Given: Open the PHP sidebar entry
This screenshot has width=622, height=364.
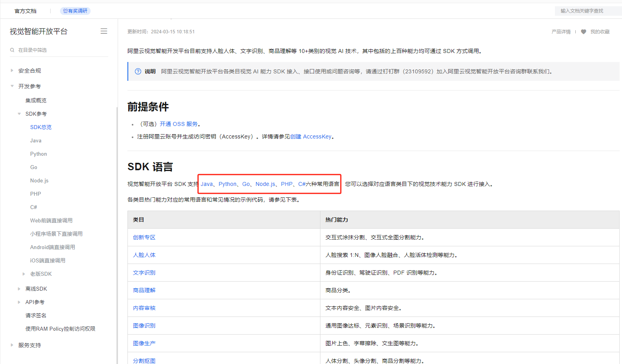Looking at the screenshot, I should (36, 194).
